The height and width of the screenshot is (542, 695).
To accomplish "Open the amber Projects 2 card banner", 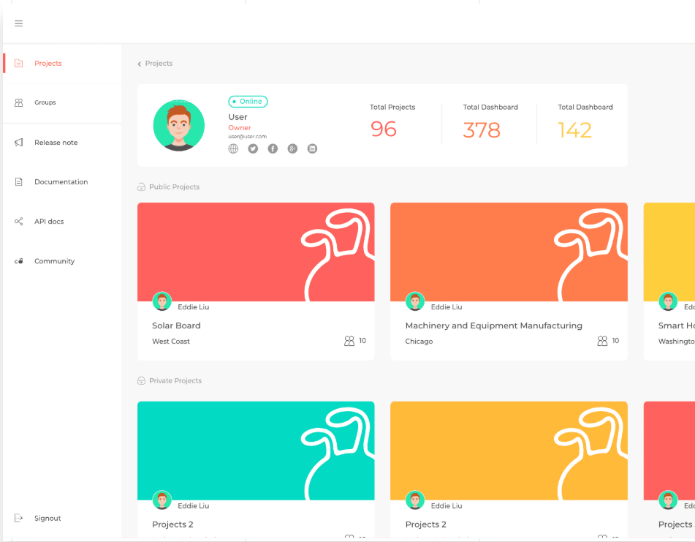I will point(509,451).
